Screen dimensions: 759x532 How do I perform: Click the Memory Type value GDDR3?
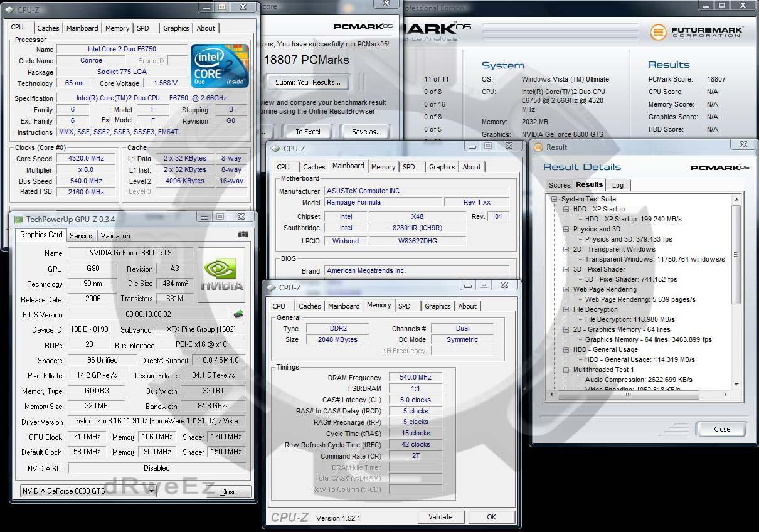pos(95,391)
